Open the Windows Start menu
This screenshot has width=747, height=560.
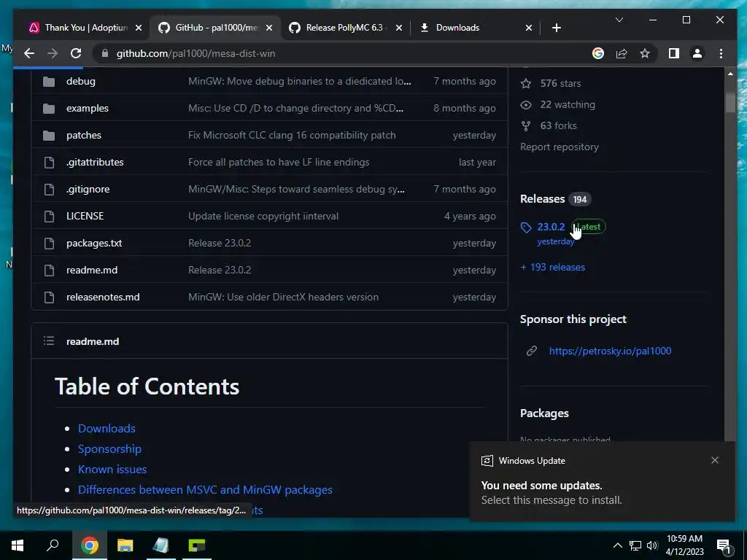tap(18, 545)
